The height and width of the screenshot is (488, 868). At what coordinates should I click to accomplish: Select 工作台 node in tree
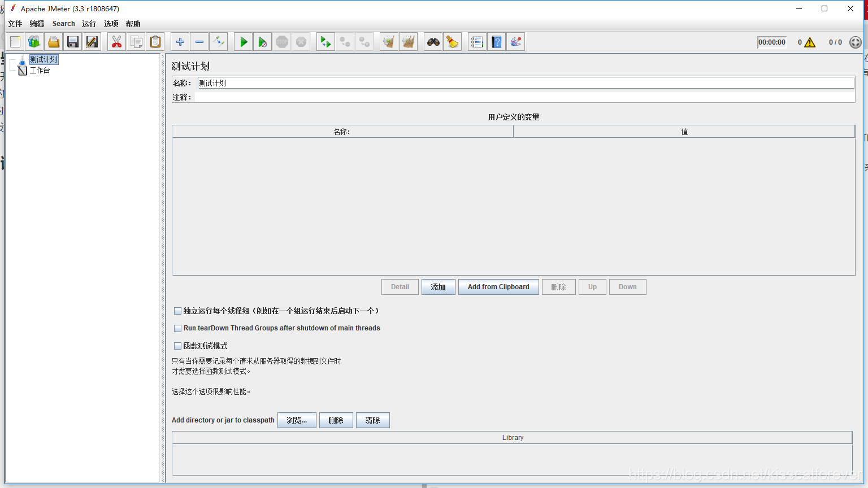tap(40, 70)
